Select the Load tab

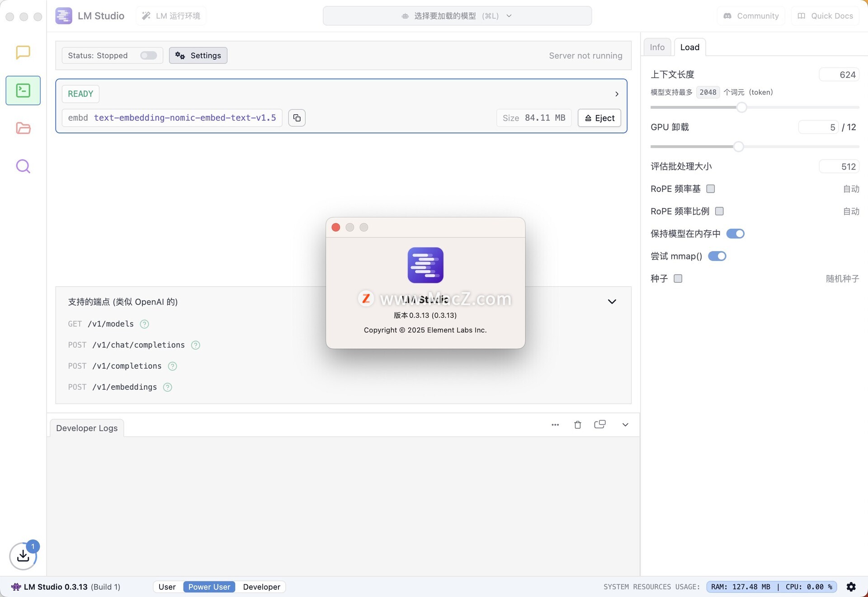tap(689, 47)
